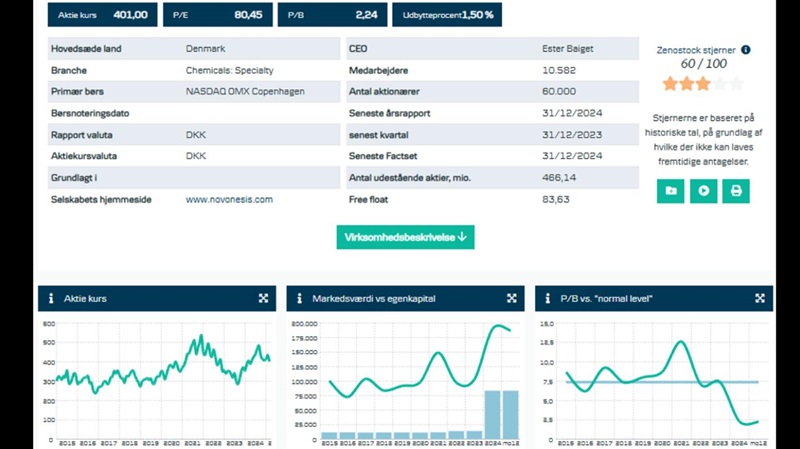Expand the Aktie kurs chart to fullscreen

pos(263,298)
